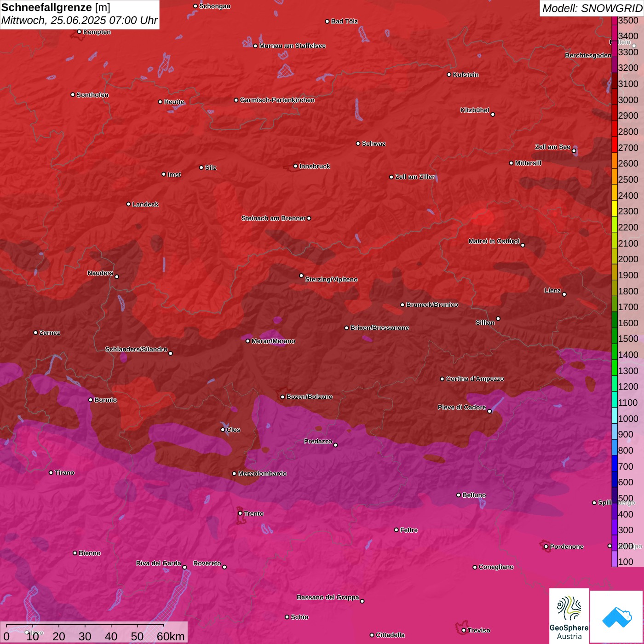This screenshot has width=644, height=644.
Task: Click the date "Mittwoch, 25.06.2025 07:00 Uhr"
Action: point(79,21)
